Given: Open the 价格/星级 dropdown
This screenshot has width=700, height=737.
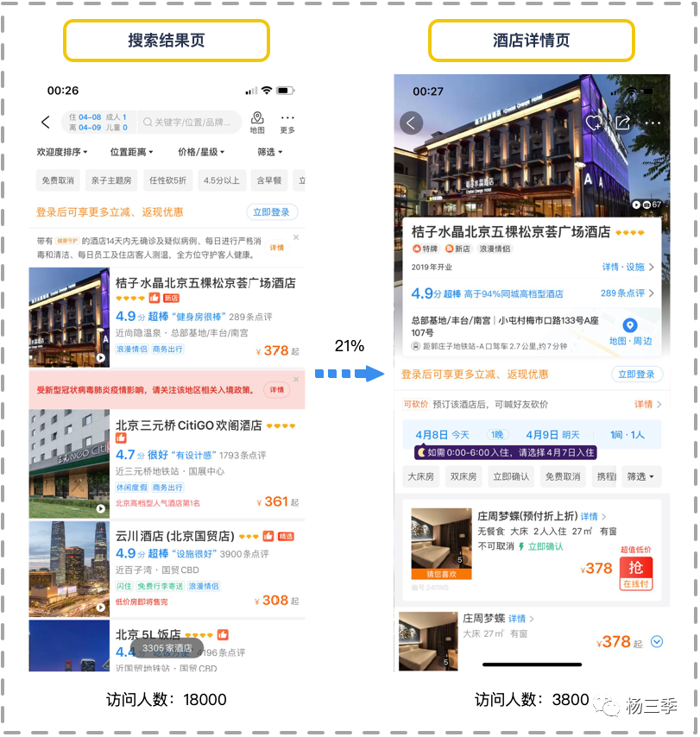Looking at the screenshot, I should coord(201,152).
